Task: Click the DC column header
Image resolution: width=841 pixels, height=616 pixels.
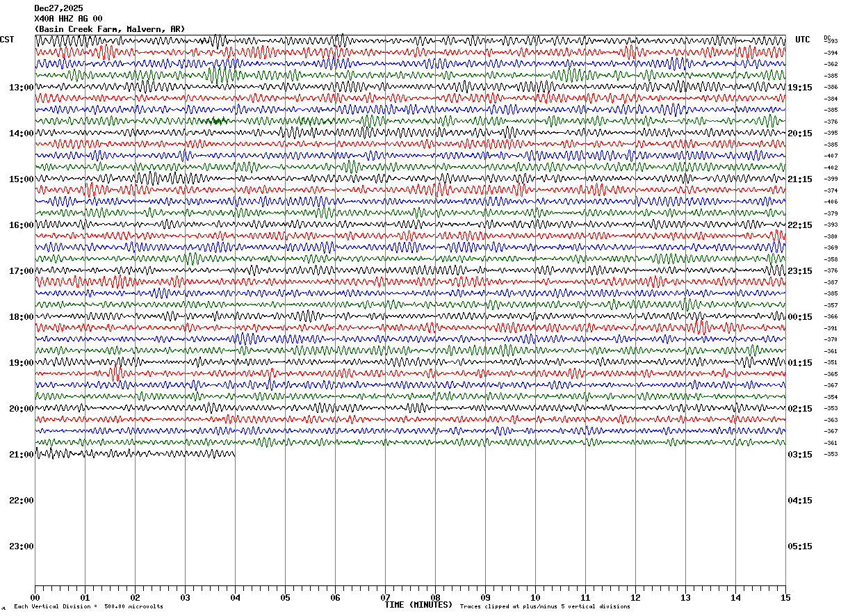Action: 827,38
